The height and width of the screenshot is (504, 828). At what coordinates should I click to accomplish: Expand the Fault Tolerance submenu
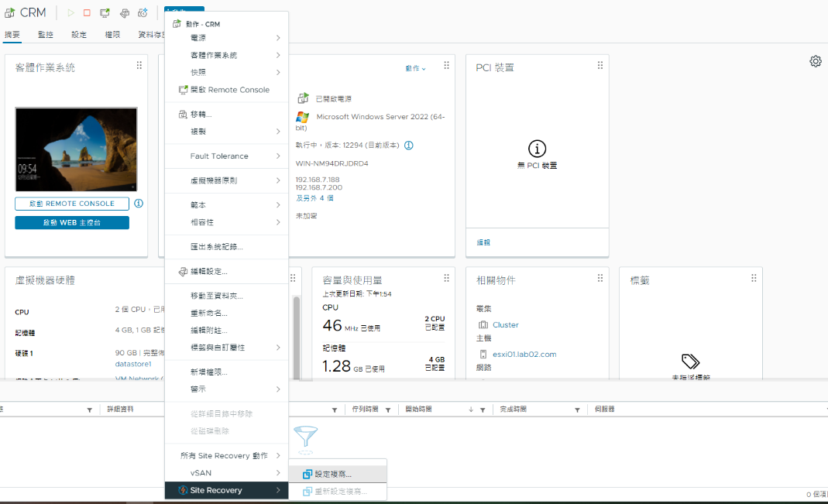point(226,156)
